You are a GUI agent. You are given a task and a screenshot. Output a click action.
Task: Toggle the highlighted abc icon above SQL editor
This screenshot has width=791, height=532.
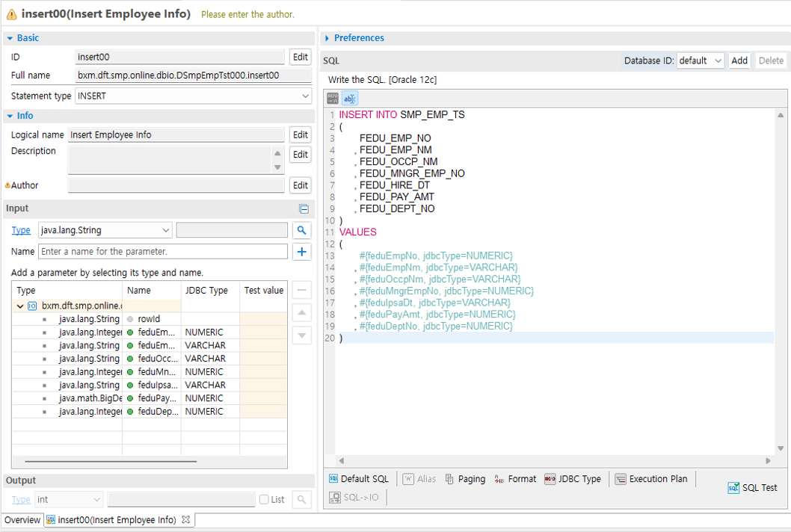tap(350, 99)
